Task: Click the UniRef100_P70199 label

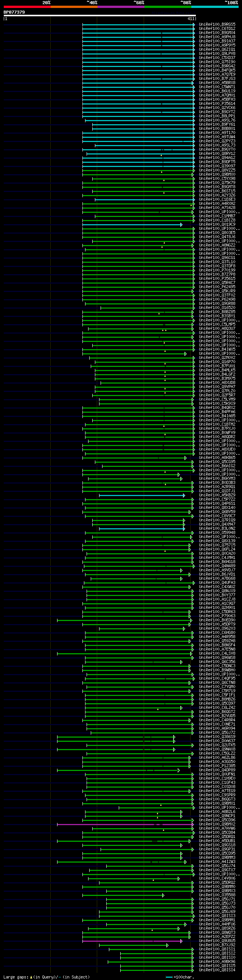Action: tap(217, 270)
